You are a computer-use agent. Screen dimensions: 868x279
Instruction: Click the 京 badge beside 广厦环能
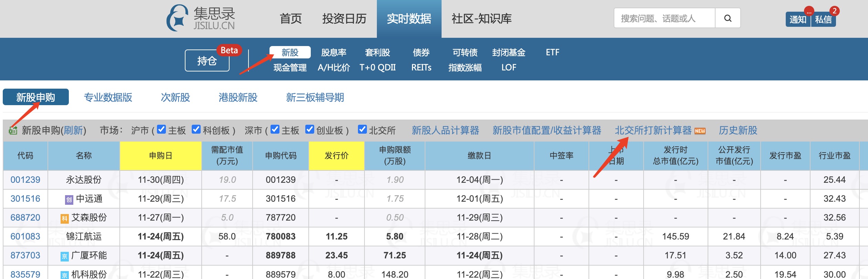tap(64, 256)
